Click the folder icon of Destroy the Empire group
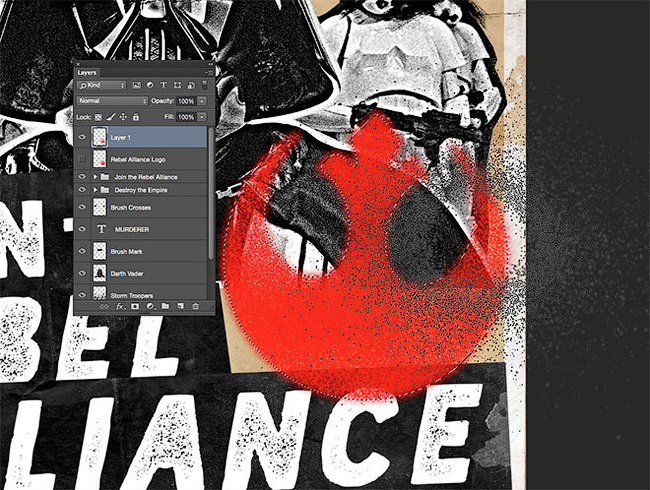The height and width of the screenshot is (490, 650). 105,190
